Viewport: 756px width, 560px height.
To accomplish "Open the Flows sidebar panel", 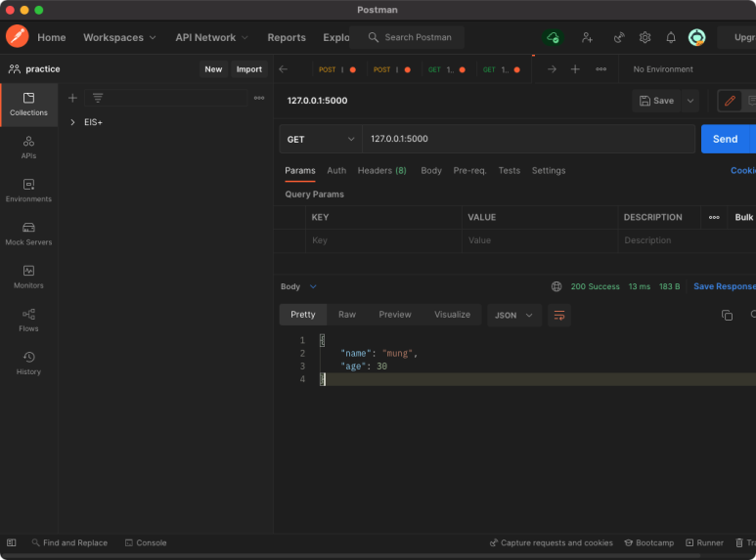I will pyautogui.click(x=28, y=321).
